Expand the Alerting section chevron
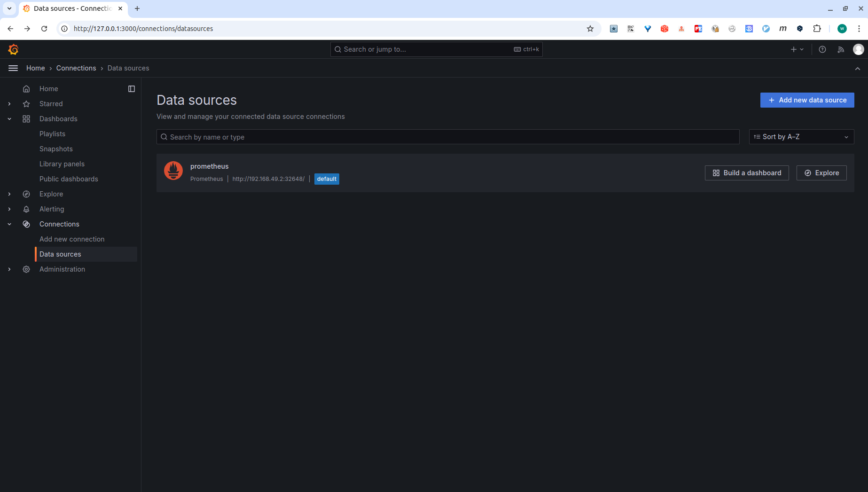868x492 pixels. click(9, 209)
